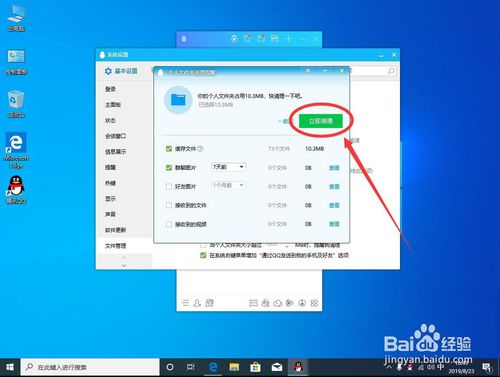Image resolution: width=500 pixels, height=377 pixels.
Task: Click the help icon beside 缓存文件
Action: [x=200, y=149]
